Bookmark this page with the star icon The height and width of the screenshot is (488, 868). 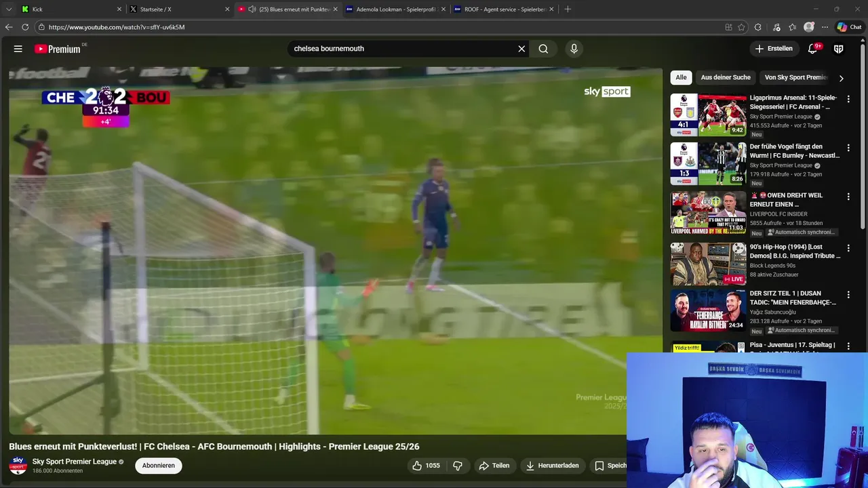click(741, 27)
